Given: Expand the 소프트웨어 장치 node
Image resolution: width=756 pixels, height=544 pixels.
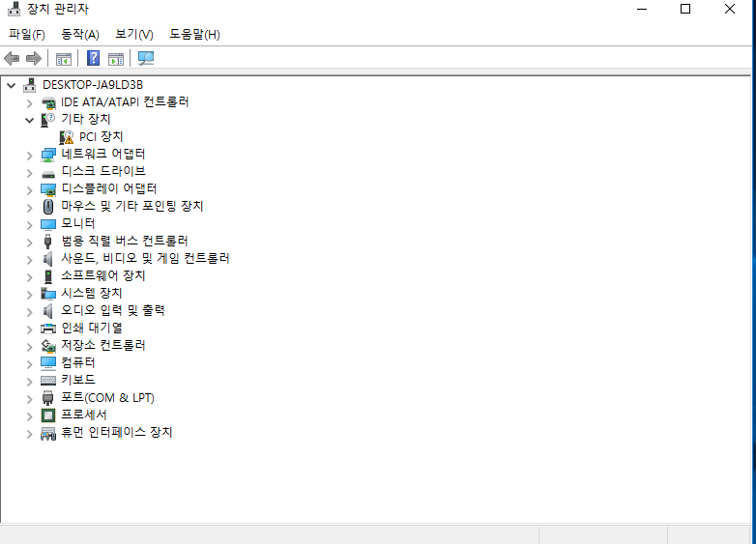Looking at the screenshot, I should tap(29, 276).
